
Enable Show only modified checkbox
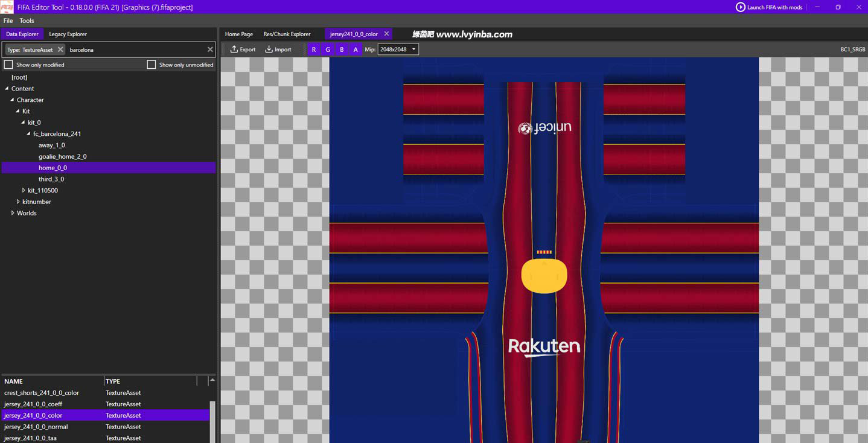[x=8, y=65]
